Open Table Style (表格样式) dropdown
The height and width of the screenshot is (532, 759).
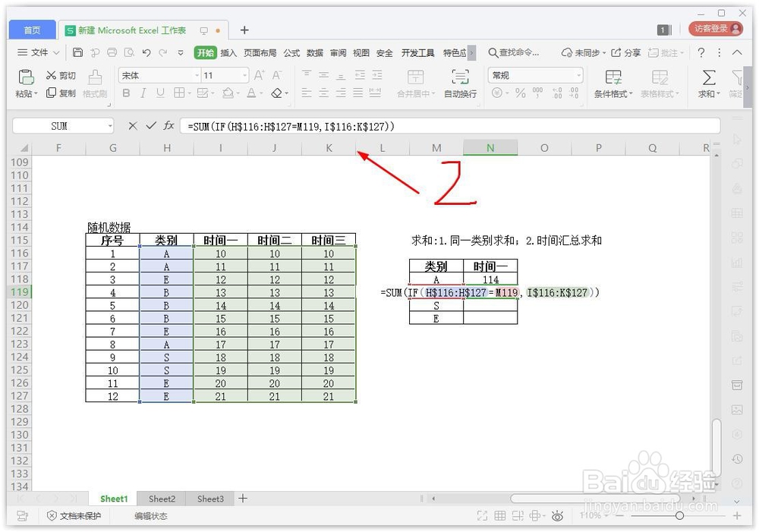(x=660, y=83)
